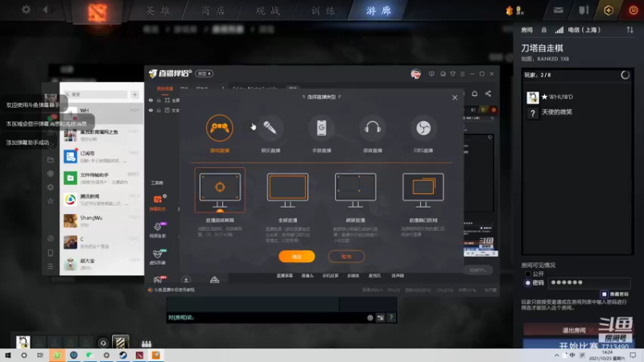644x362 pixels.
Task: Choose the OBS直播 stream type
Action: (423, 128)
